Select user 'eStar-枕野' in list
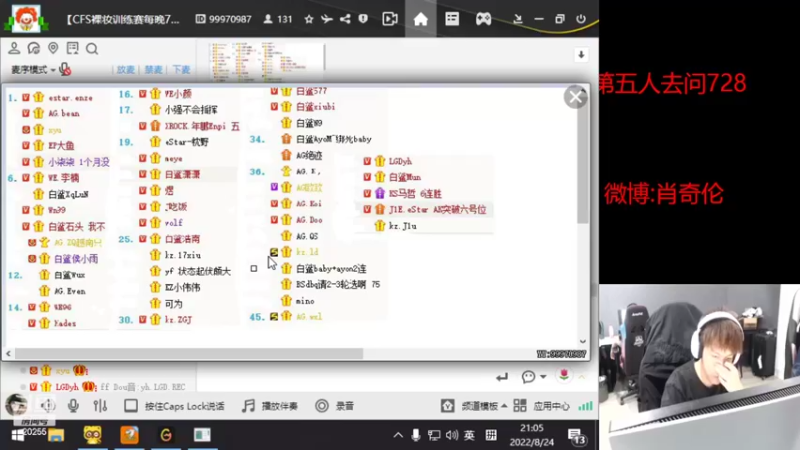 point(187,142)
